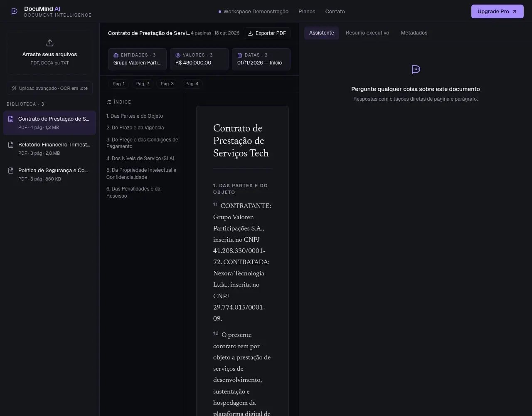Jump to Pág. 2
Image resolution: width=532 pixels, height=416 pixels.
[143, 84]
